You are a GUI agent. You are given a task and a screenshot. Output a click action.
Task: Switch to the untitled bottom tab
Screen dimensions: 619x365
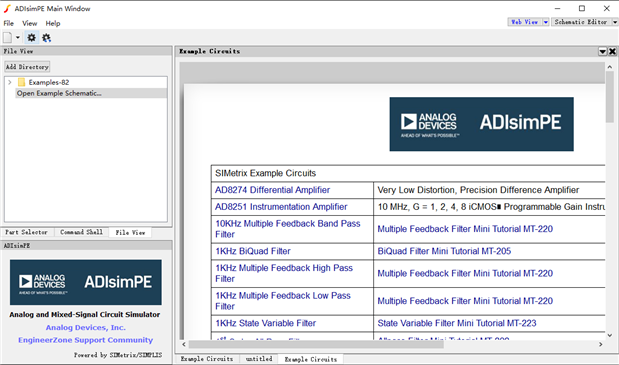pyautogui.click(x=259, y=359)
